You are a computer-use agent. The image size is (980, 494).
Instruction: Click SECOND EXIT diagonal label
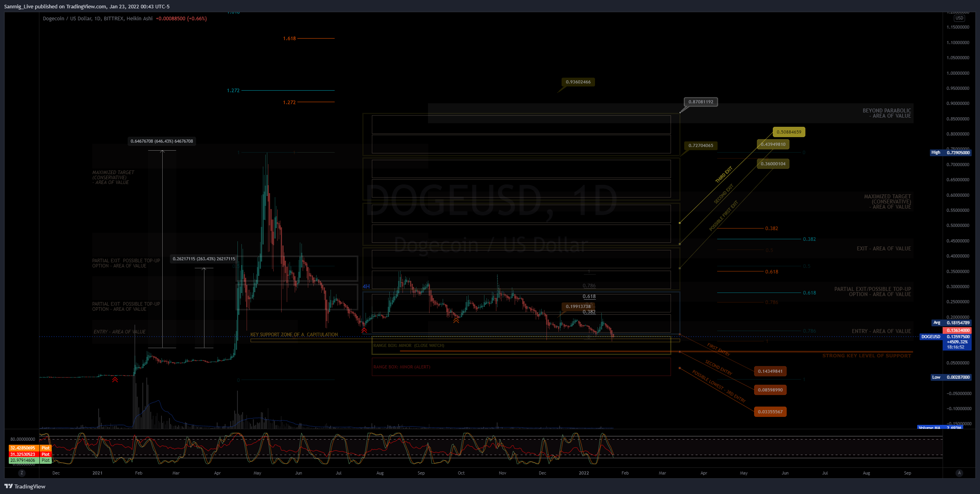click(723, 194)
